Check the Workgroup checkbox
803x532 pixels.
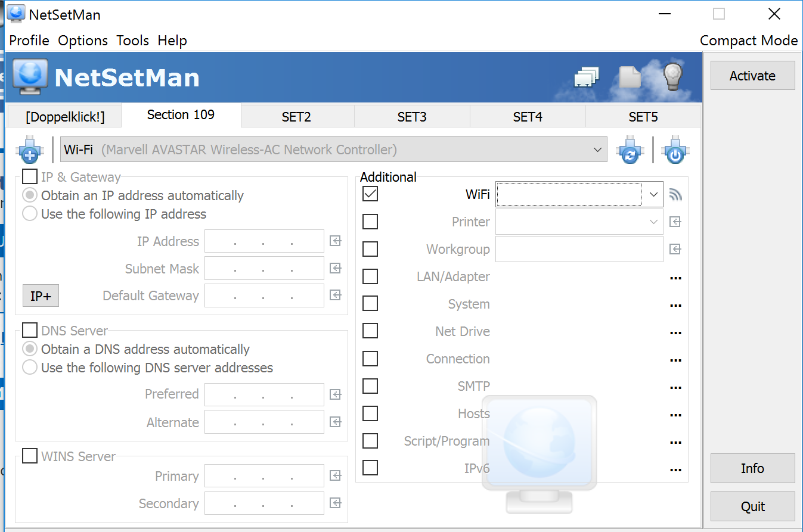pyautogui.click(x=370, y=249)
